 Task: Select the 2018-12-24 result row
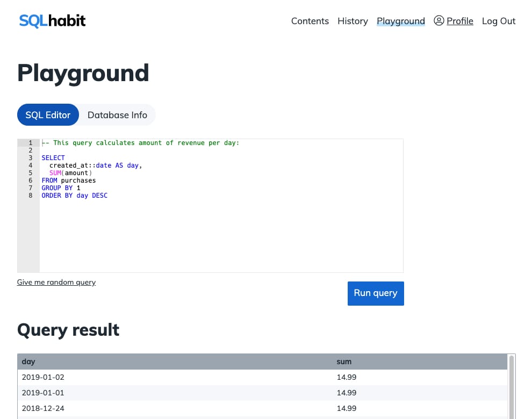point(43,408)
